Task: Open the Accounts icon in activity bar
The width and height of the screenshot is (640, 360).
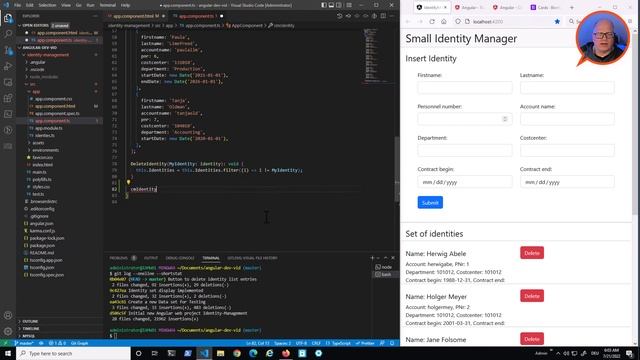Action: [8, 315]
